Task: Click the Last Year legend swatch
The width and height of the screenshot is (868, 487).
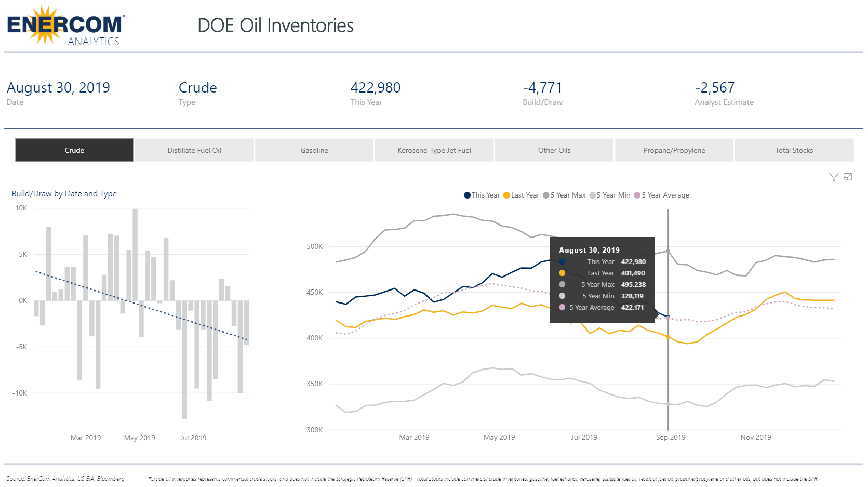Action: coord(506,195)
